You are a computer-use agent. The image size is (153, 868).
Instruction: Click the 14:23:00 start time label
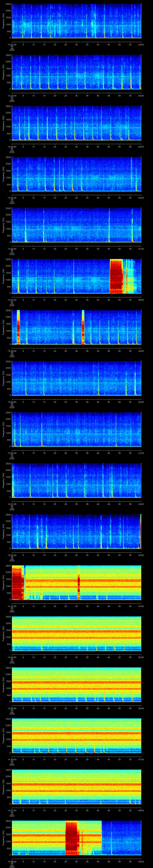click(12, 96)
